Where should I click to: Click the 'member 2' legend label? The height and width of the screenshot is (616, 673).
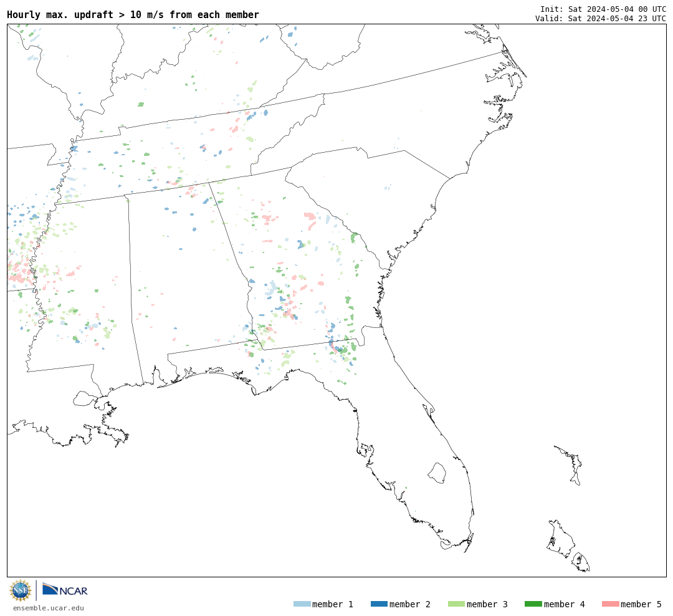click(410, 604)
